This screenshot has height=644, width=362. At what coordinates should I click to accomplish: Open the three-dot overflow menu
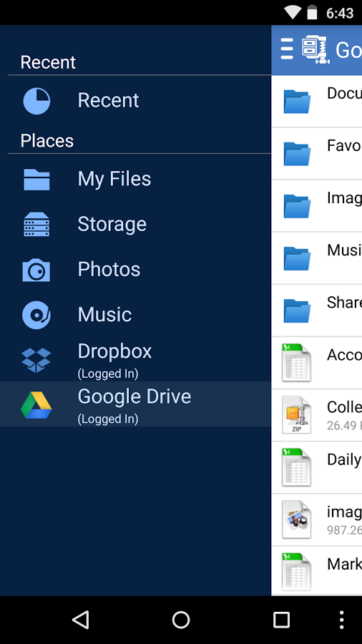[x=341, y=620]
